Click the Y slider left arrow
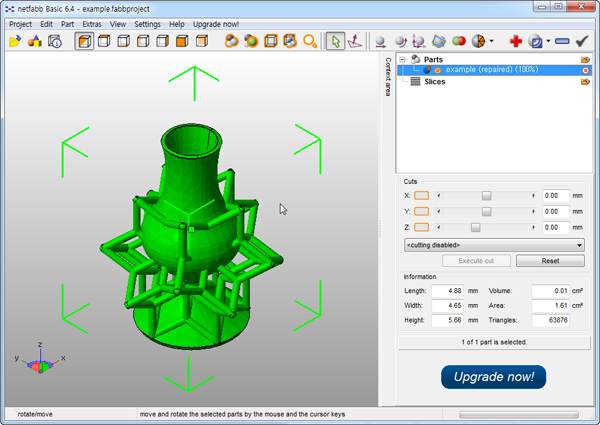The image size is (600, 425). tap(439, 211)
